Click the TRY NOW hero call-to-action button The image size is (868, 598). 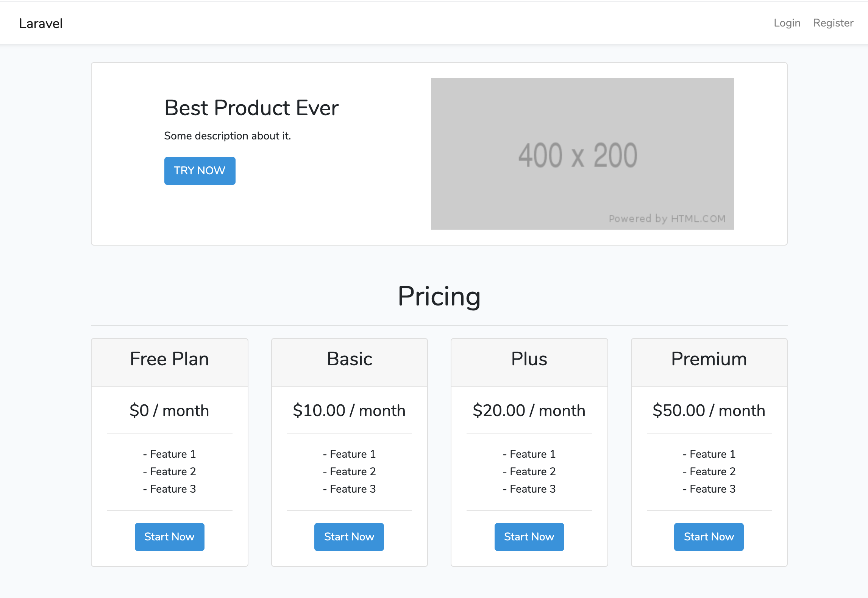pyautogui.click(x=199, y=171)
